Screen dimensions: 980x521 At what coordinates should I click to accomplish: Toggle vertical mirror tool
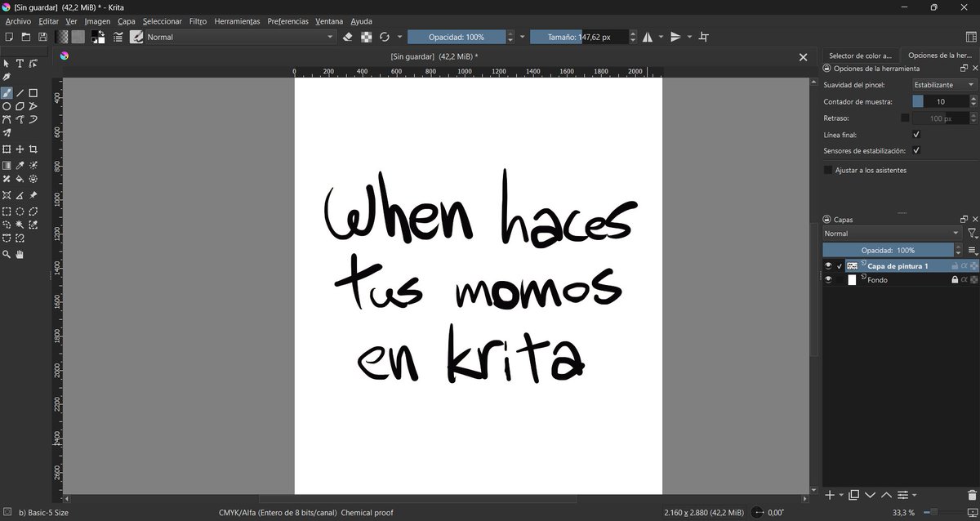pos(675,37)
